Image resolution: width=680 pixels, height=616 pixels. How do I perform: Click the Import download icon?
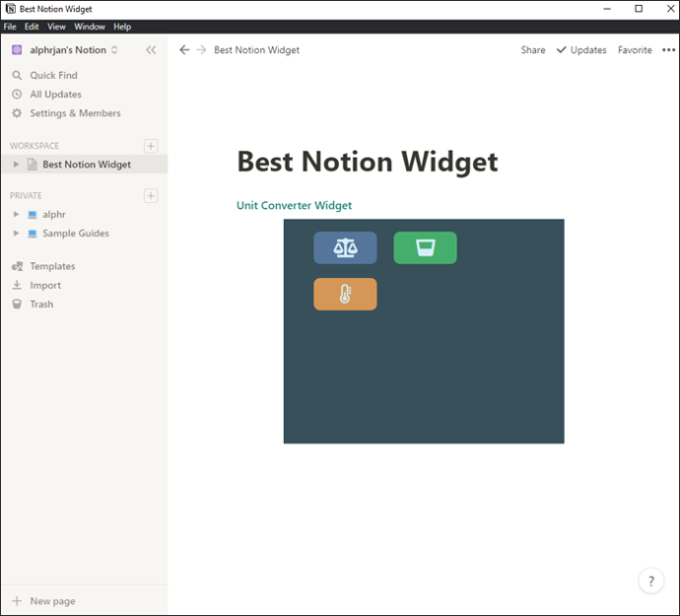17,285
